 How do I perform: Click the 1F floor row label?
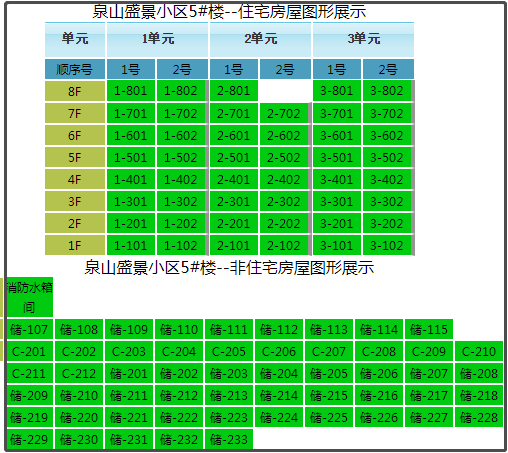[x=75, y=246]
